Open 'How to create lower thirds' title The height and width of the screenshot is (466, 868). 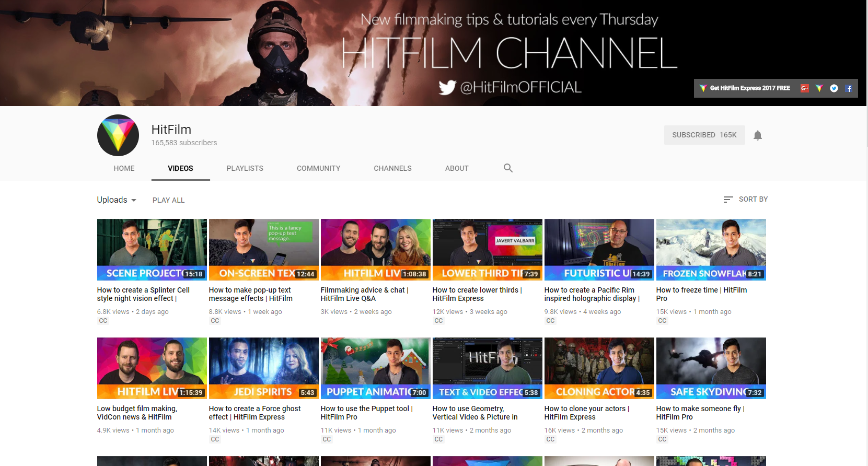(x=477, y=294)
